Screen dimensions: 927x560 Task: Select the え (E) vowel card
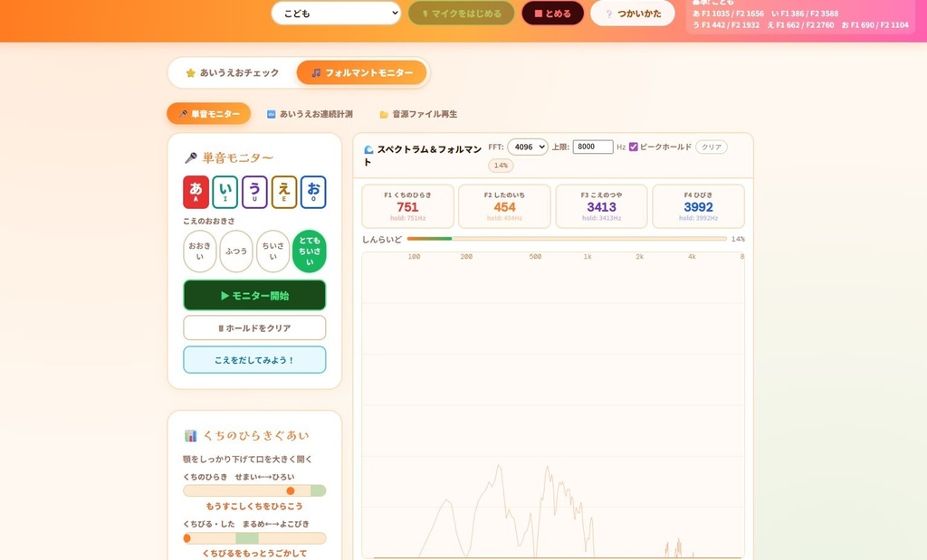(x=282, y=194)
